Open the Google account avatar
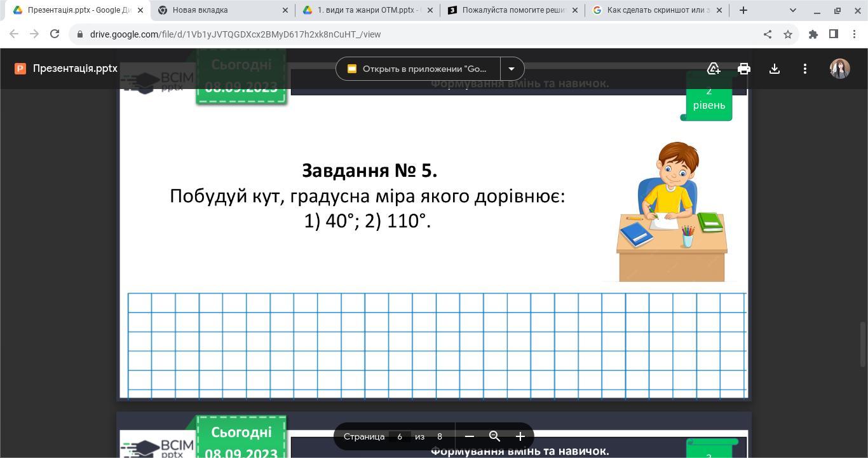The image size is (868, 458). (x=840, y=69)
